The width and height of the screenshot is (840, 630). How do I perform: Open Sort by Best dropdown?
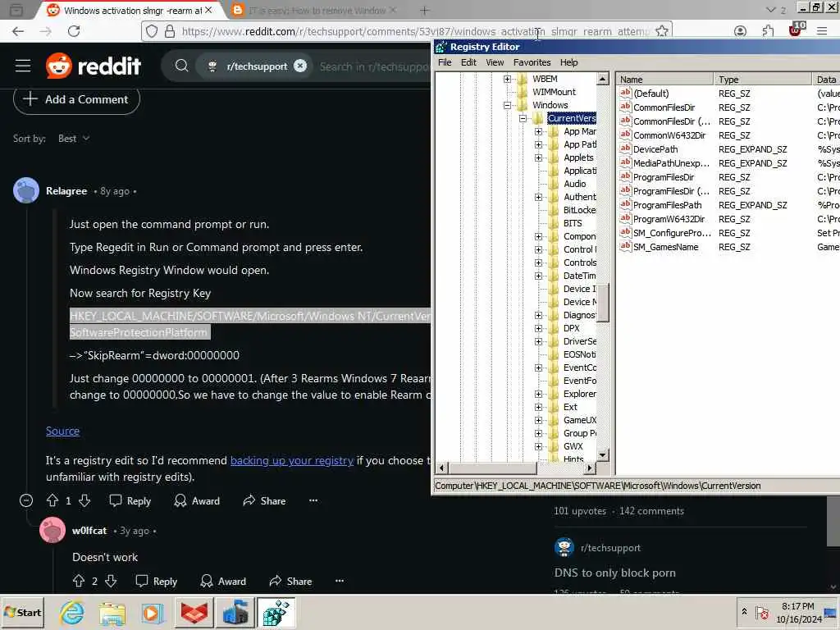[73, 138]
